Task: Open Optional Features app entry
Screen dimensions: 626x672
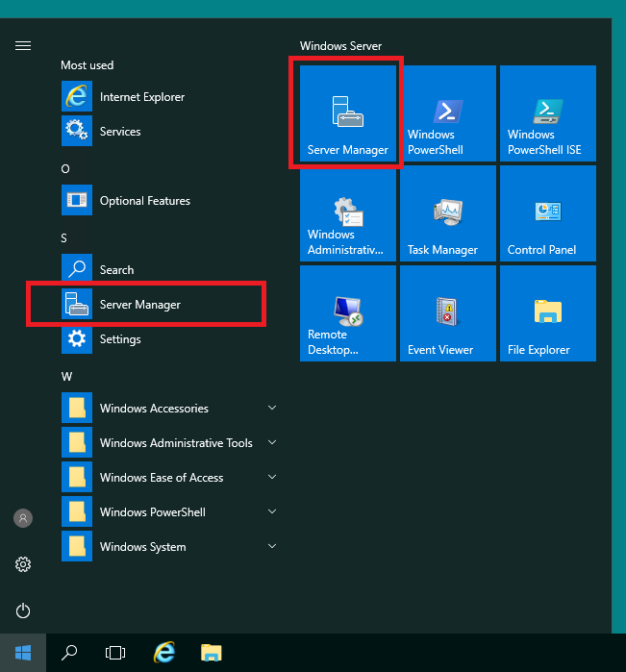Action: (168, 200)
